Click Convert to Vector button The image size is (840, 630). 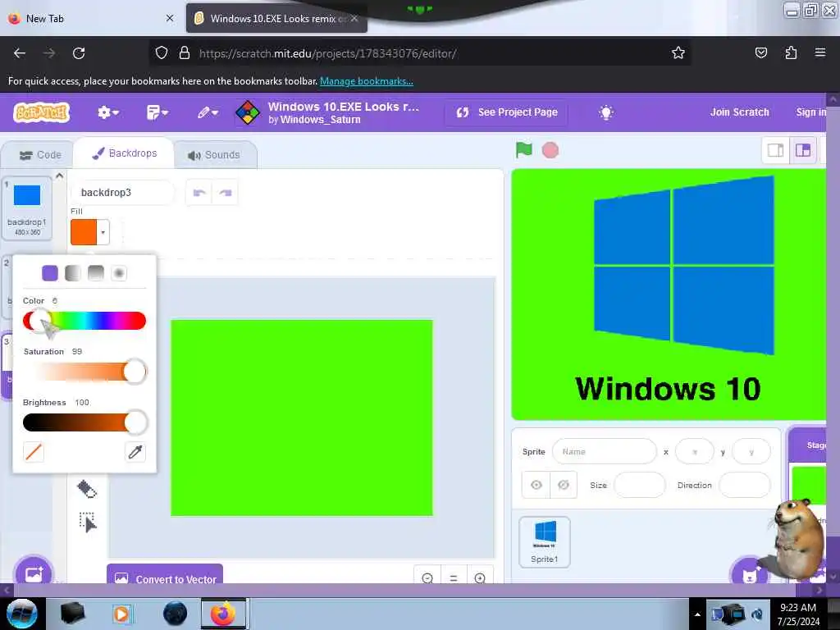[x=165, y=576]
